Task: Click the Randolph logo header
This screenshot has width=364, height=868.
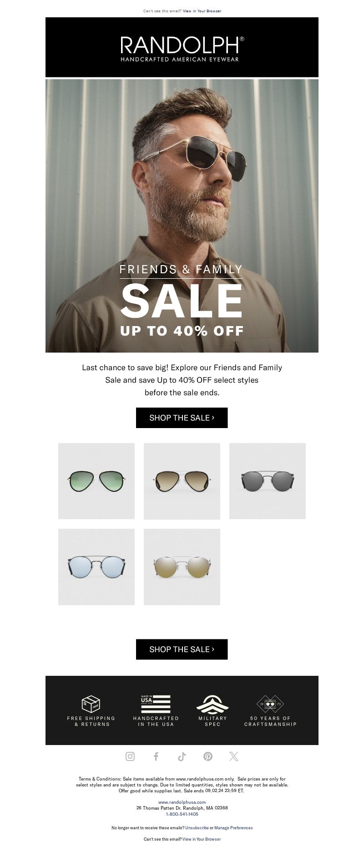Action: [x=182, y=47]
